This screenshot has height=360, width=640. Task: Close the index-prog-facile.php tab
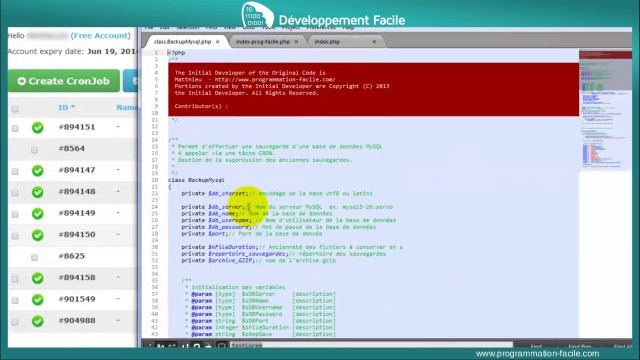pyautogui.click(x=296, y=42)
